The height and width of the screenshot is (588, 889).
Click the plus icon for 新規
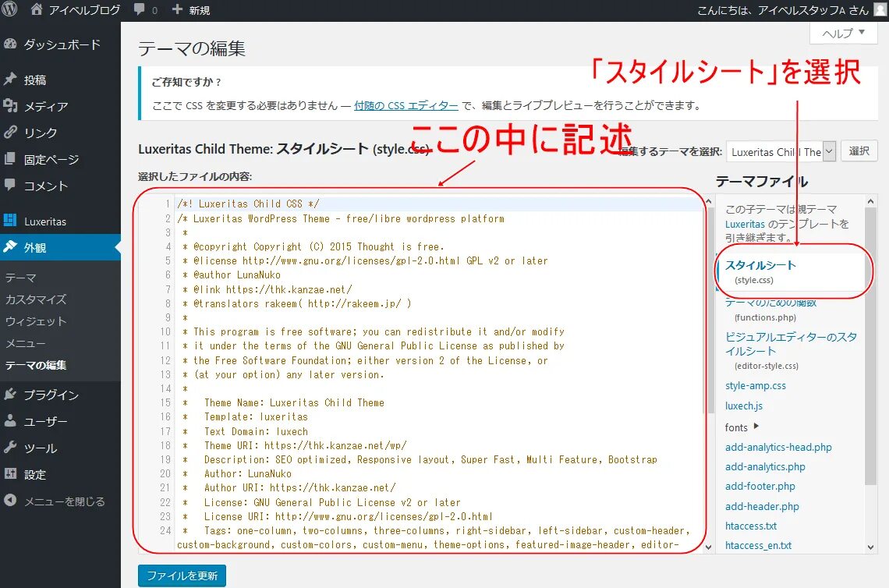[x=177, y=9]
